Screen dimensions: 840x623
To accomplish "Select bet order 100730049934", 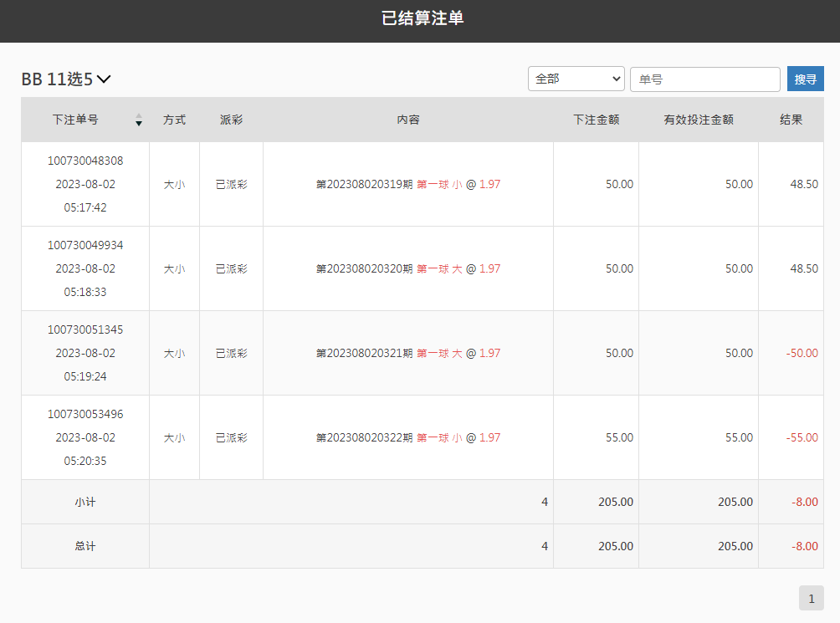I will point(85,245).
